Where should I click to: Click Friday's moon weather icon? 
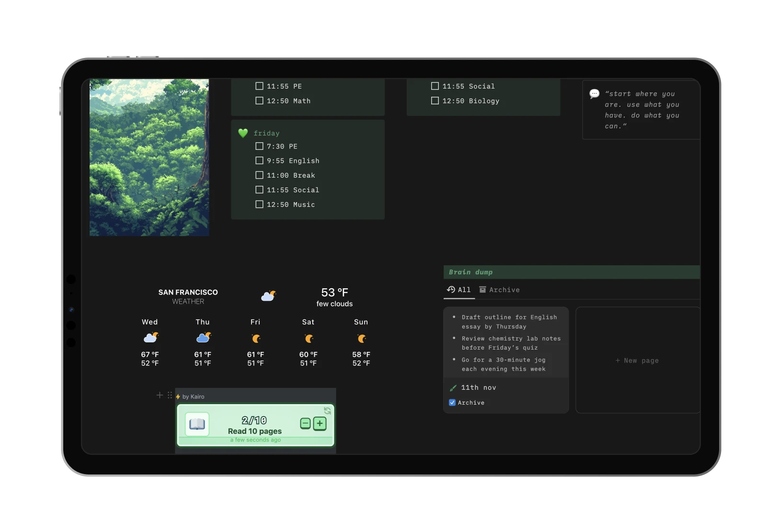pos(256,339)
